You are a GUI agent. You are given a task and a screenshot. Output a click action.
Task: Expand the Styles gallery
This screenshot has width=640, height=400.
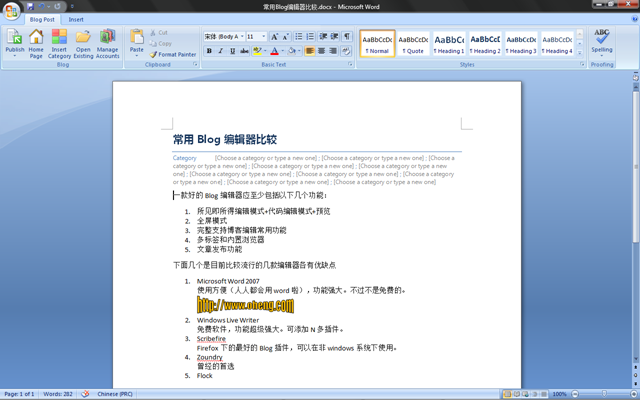581,52
